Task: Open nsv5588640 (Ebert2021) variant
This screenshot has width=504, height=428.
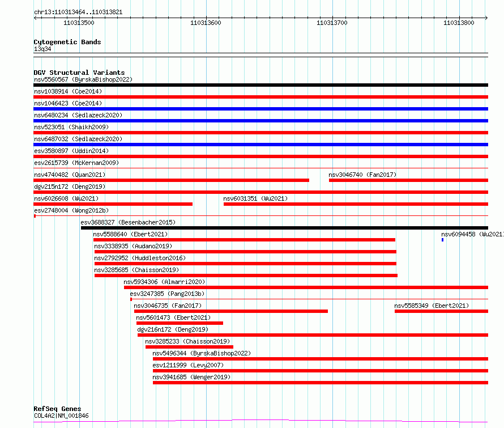Action: (x=130, y=234)
